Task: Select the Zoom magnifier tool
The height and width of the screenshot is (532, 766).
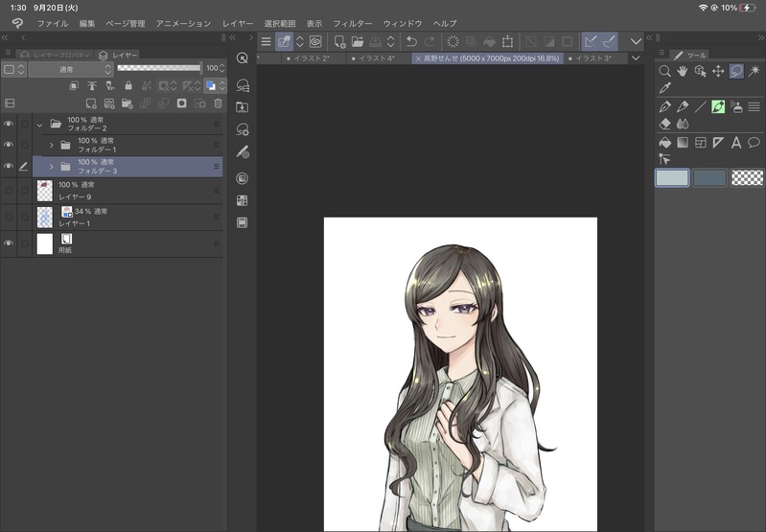Action: (x=664, y=71)
